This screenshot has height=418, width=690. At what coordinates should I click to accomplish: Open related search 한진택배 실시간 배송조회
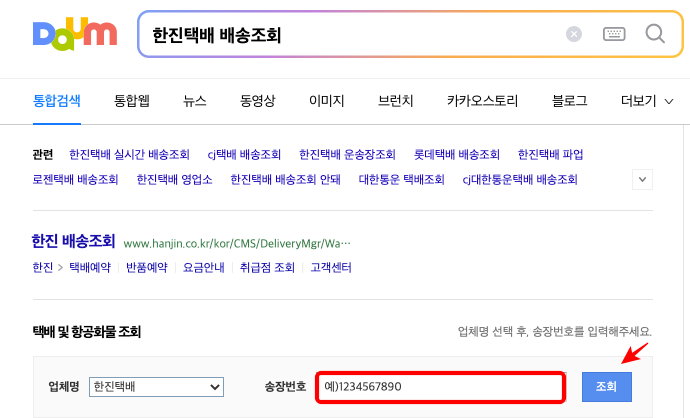(129, 154)
